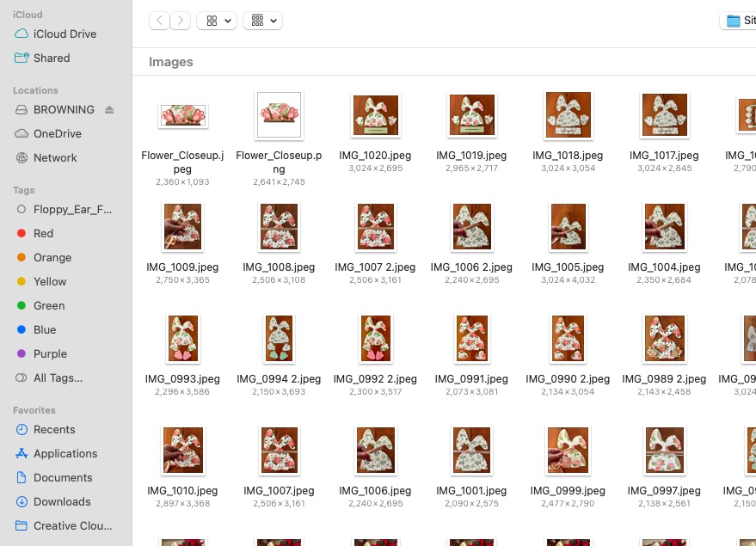756x546 pixels.
Task: Select the Purple tag
Action: tap(50, 353)
